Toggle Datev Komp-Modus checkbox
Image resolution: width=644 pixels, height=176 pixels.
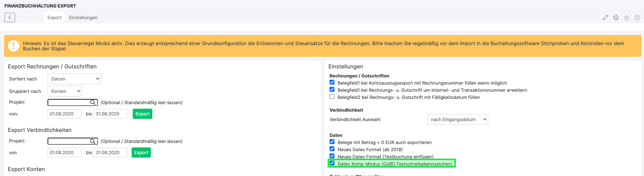[332, 163]
